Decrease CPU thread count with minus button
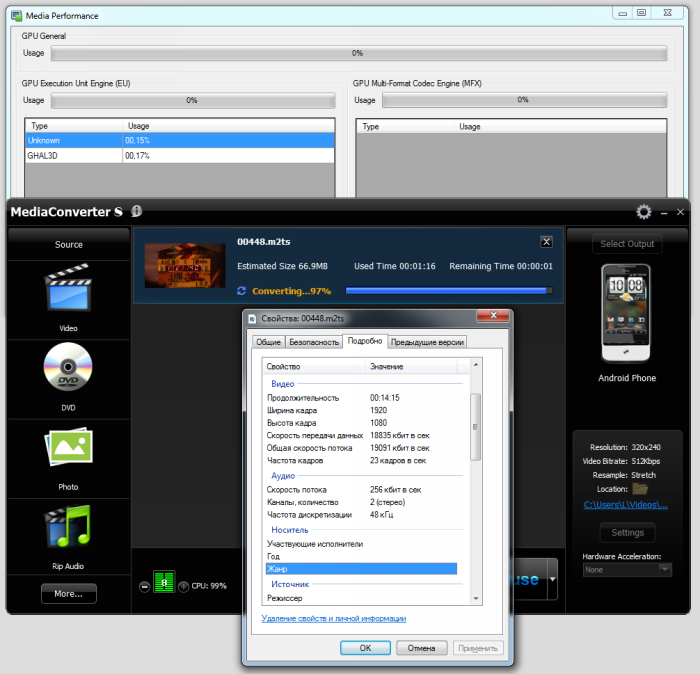This screenshot has height=674, width=700. 144,586
